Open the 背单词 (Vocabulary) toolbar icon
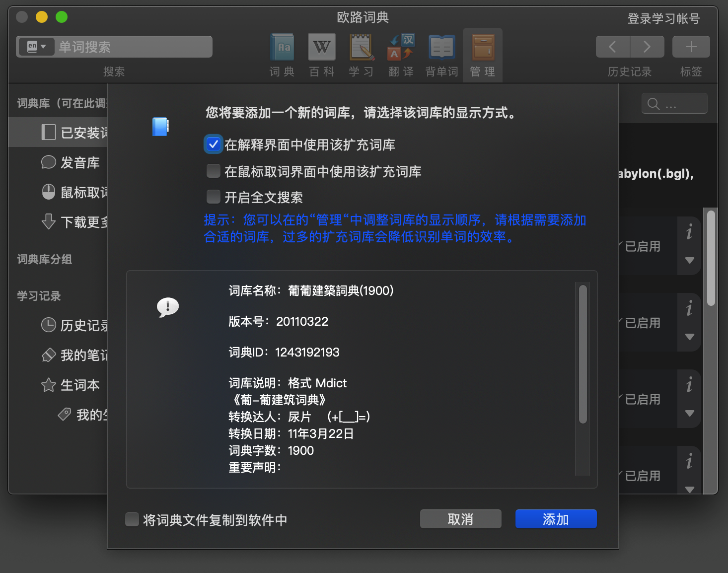Screen dimensions: 728x573 441,47
